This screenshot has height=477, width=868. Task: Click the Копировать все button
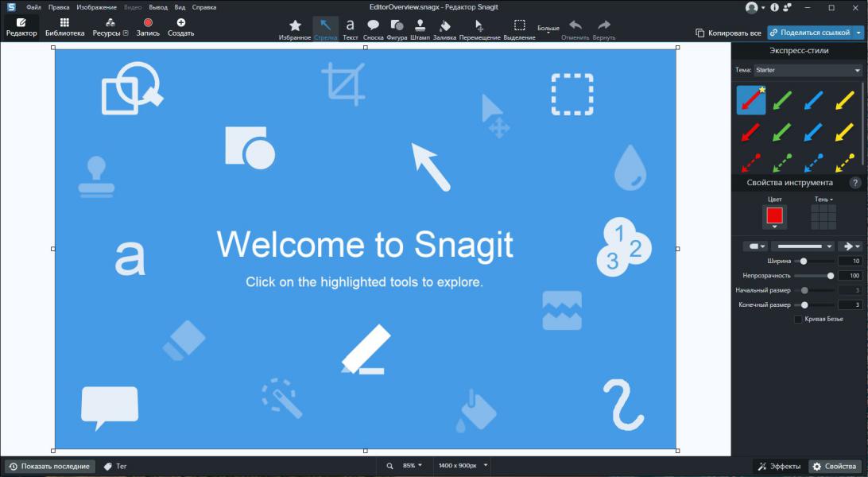728,33
